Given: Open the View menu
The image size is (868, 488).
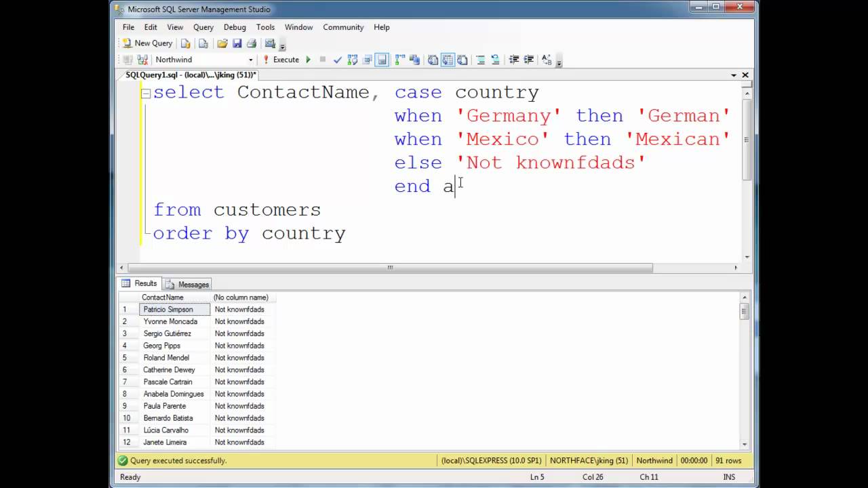Looking at the screenshot, I should coord(175,27).
